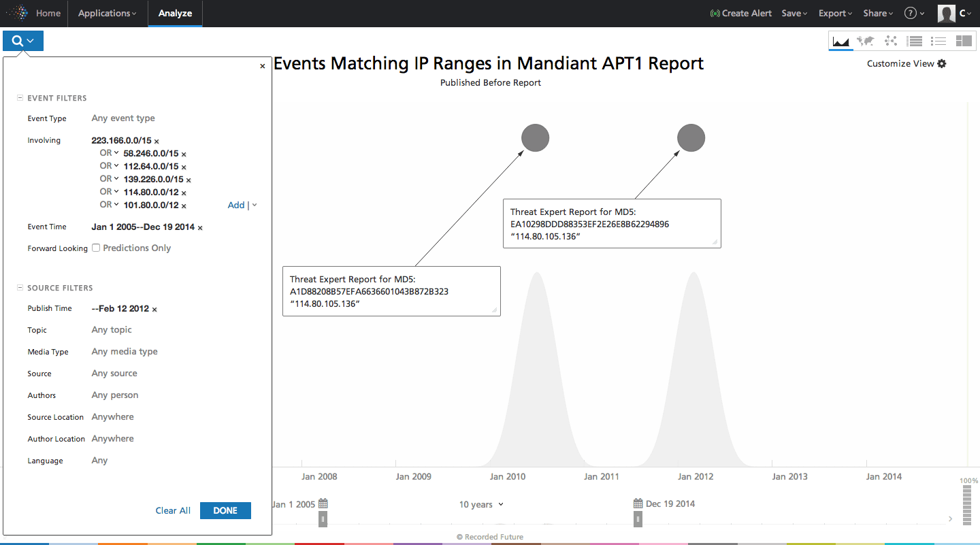Open the Save dropdown menu
The height and width of the screenshot is (545, 980).
point(794,13)
